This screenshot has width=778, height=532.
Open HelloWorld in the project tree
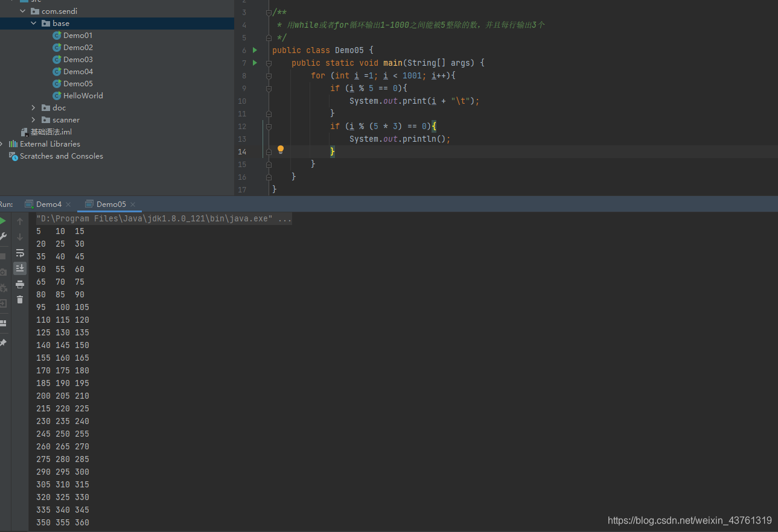(83, 96)
